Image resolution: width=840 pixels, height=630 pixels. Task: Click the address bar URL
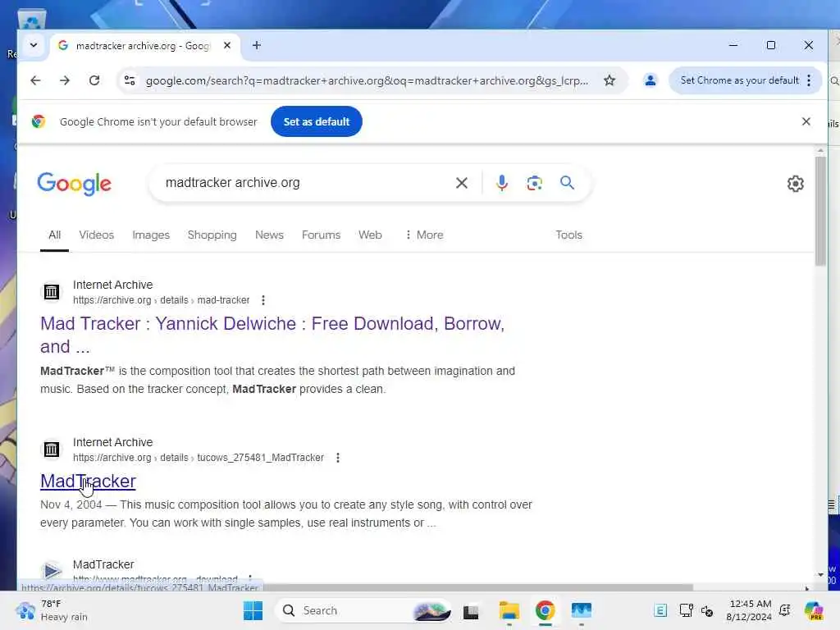(x=367, y=80)
